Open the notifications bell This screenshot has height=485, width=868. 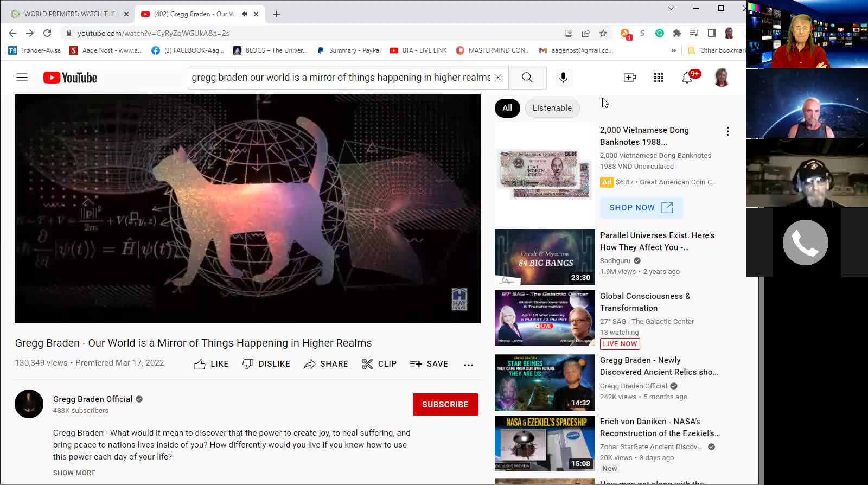point(687,78)
